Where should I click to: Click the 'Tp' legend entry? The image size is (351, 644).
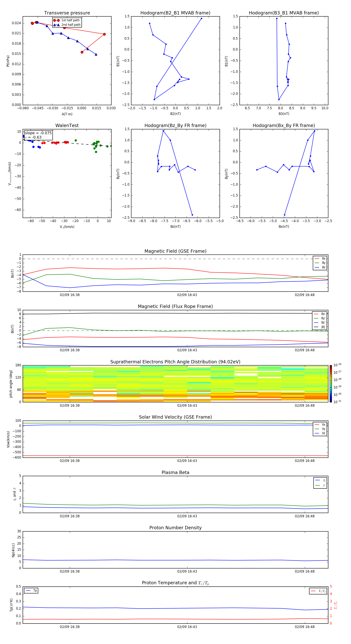(31, 591)
